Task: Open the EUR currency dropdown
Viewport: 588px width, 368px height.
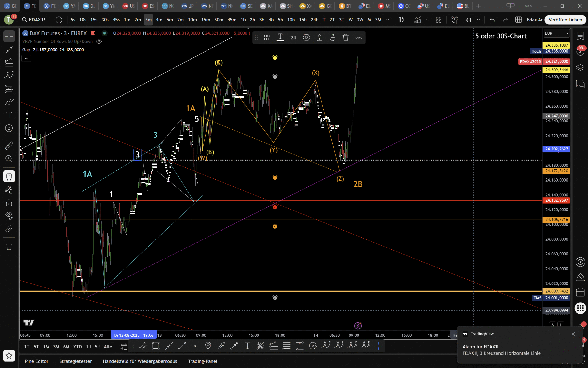Action: 556,33
